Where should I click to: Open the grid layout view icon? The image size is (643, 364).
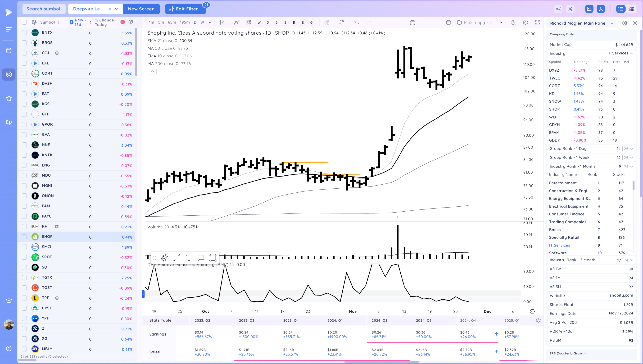631,9
